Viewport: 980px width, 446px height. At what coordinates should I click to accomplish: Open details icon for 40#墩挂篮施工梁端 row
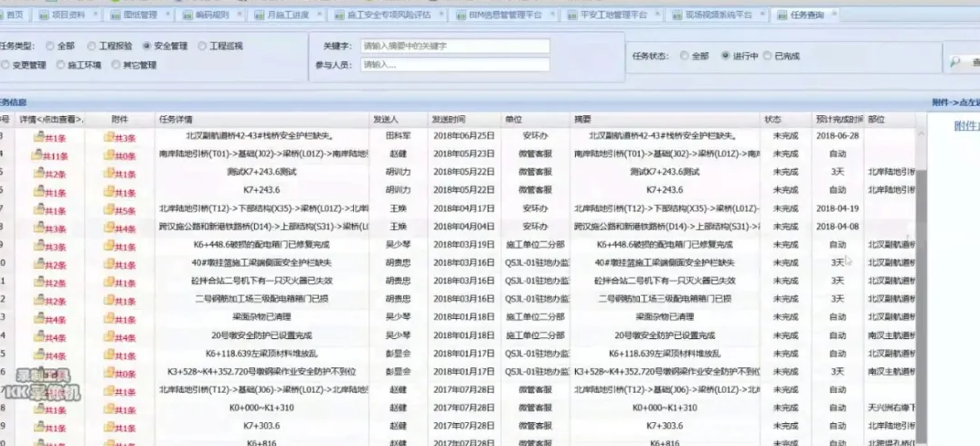click(38, 263)
